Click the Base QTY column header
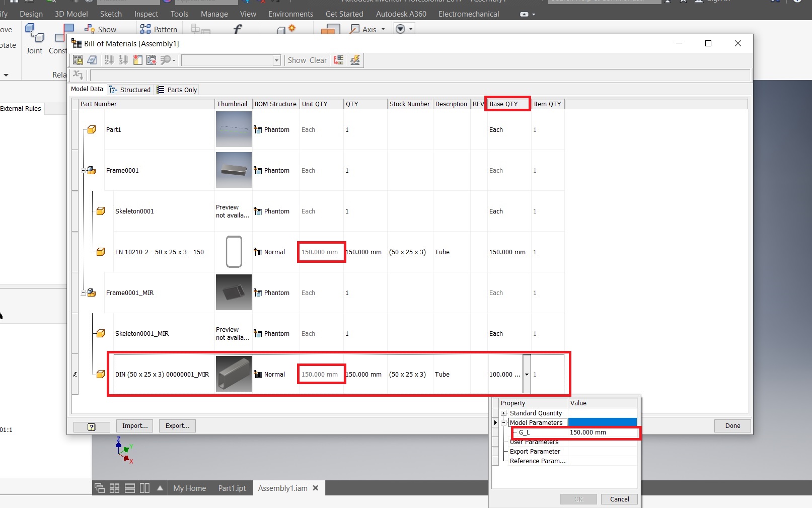The width and height of the screenshot is (812, 508). 509,104
